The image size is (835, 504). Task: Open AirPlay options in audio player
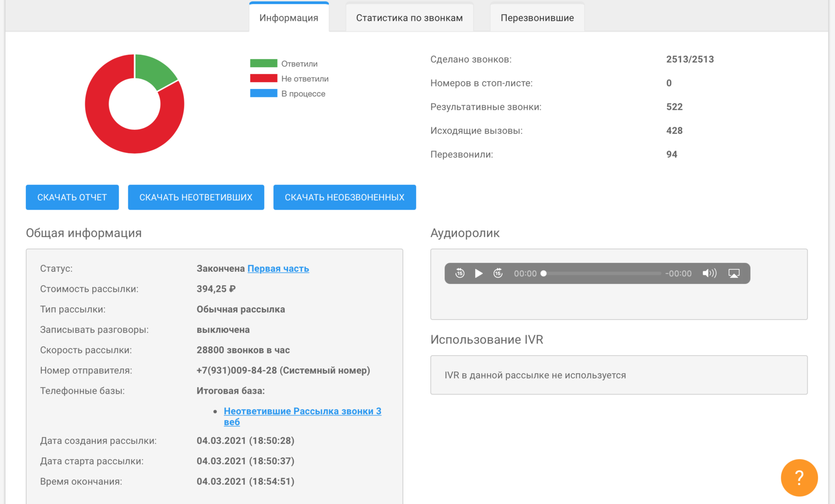pyautogui.click(x=734, y=273)
